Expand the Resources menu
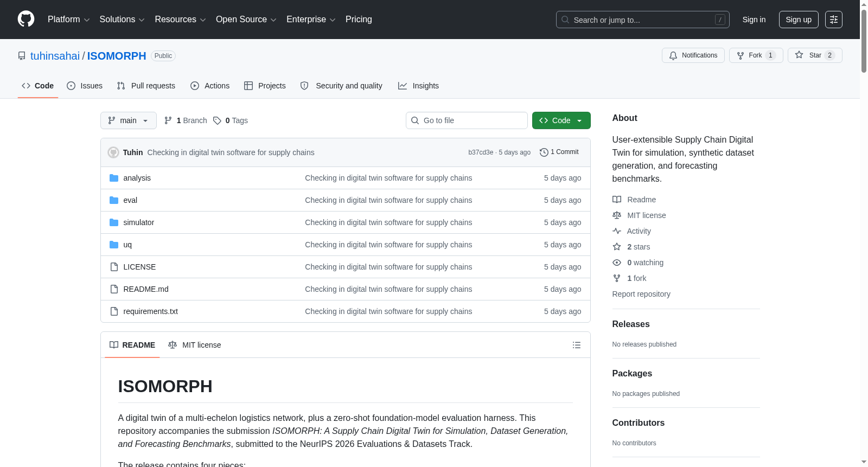The height and width of the screenshot is (467, 868). (x=180, y=20)
